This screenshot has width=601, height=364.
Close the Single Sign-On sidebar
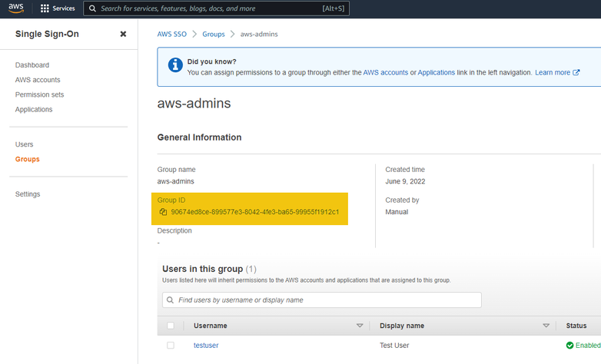(x=123, y=34)
